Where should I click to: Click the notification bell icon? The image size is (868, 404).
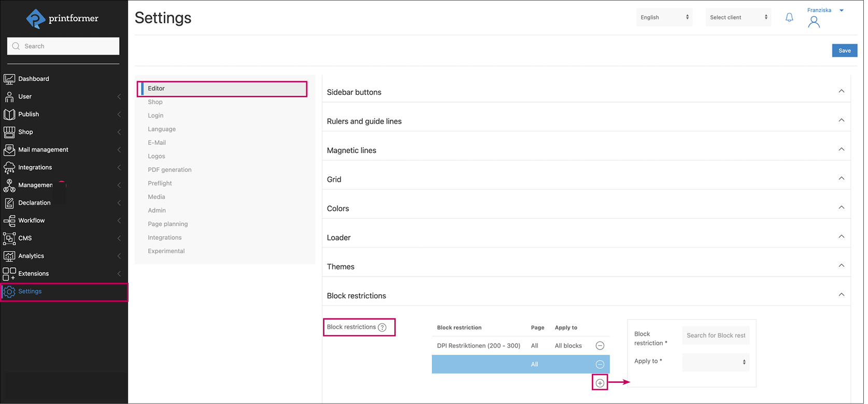tap(789, 18)
